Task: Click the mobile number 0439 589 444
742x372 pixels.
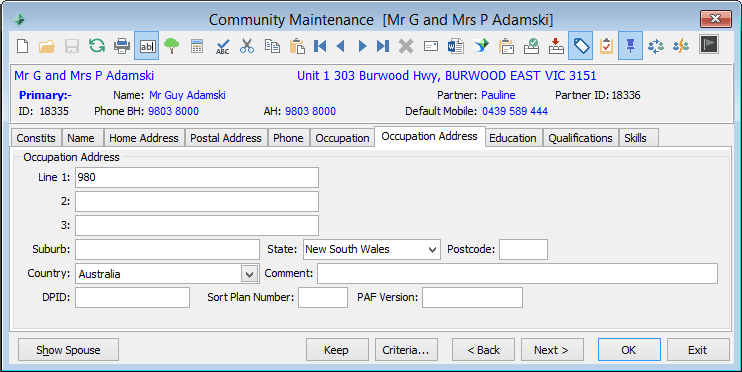Action: (515, 111)
